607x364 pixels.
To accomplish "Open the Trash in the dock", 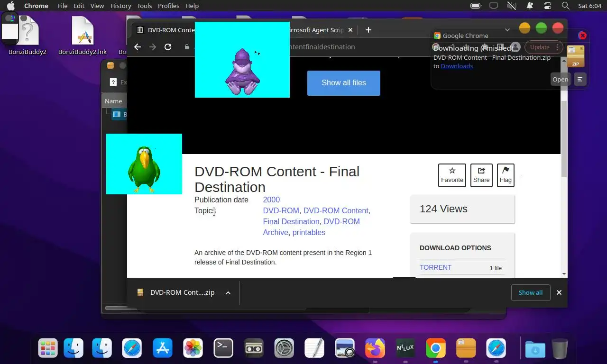I will pyautogui.click(x=560, y=349).
